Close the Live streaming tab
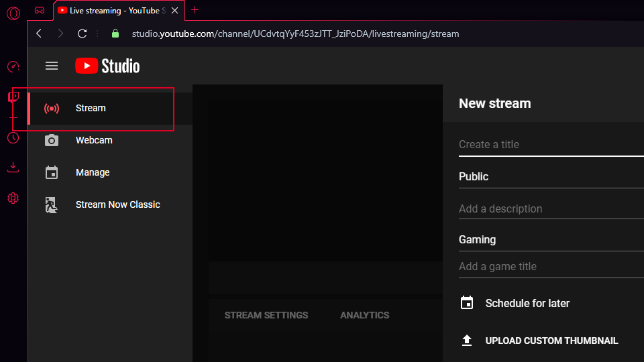Image resolution: width=644 pixels, height=362 pixels. point(175,11)
